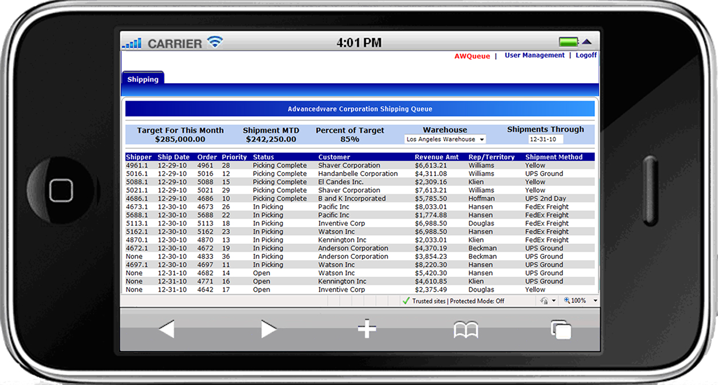
Task: Open the AWQueue link
Action: pyautogui.click(x=472, y=56)
